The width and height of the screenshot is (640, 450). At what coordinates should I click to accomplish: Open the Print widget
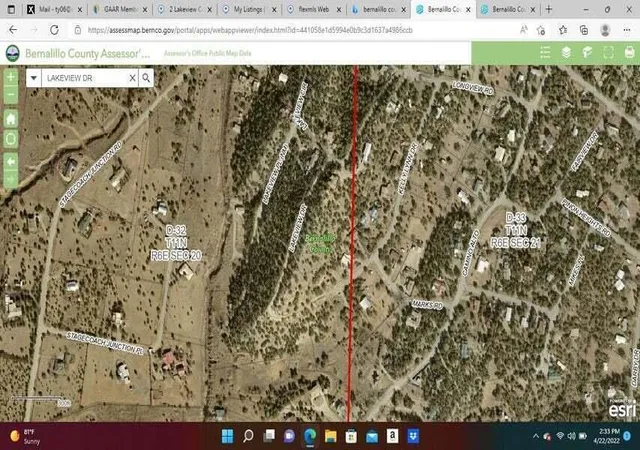coord(629,53)
